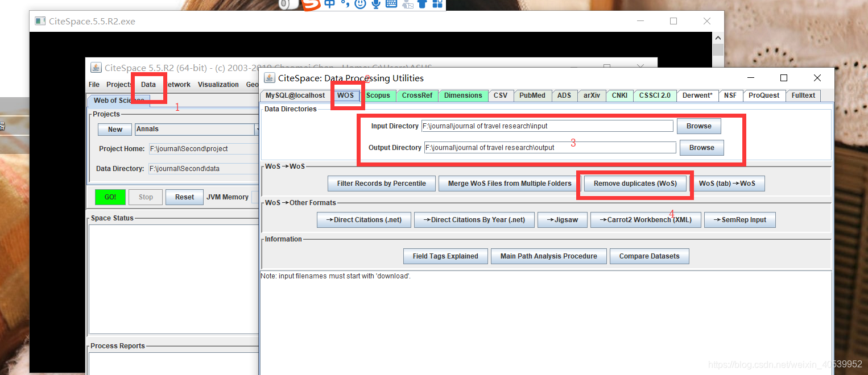Maximize the CiteSpace.5.5.R2.exe console window

pos(673,21)
